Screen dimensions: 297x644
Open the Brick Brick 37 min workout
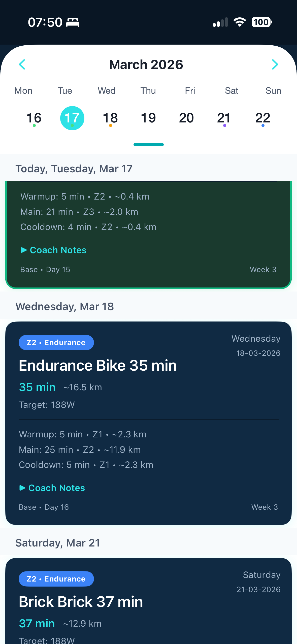81,602
